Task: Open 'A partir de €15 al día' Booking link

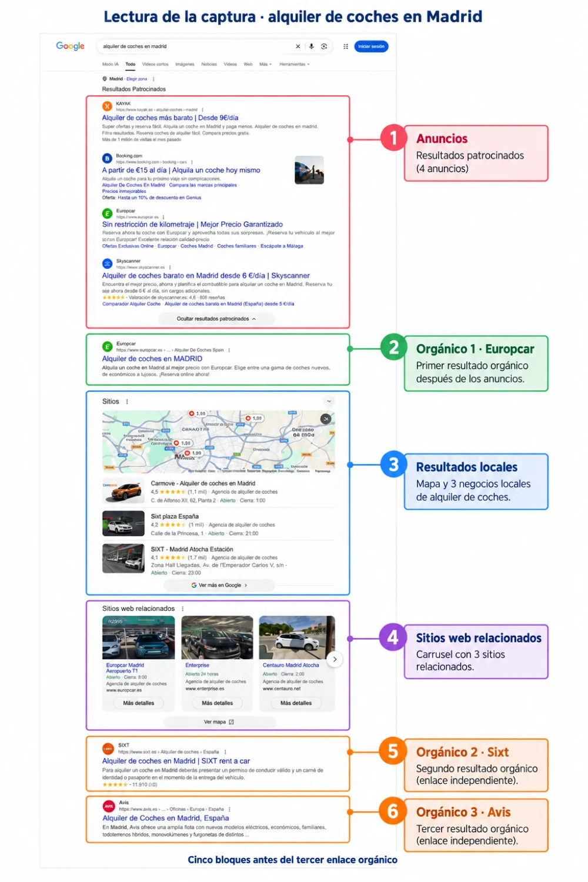Action: pos(181,170)
